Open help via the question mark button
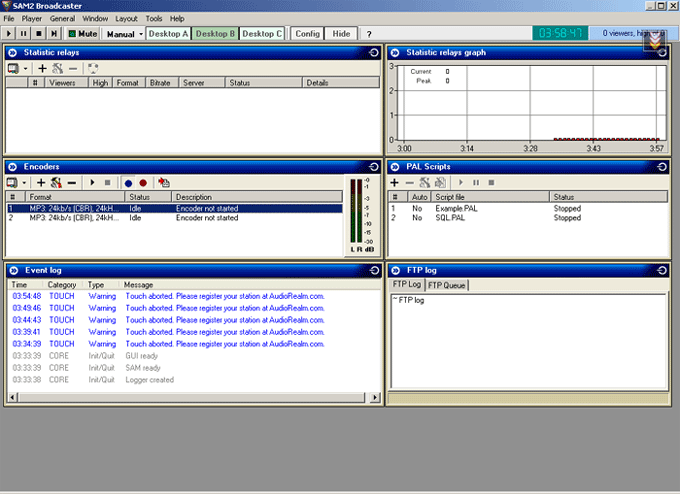The width and height of the screenshot is (680, 494). pos(369,34)
